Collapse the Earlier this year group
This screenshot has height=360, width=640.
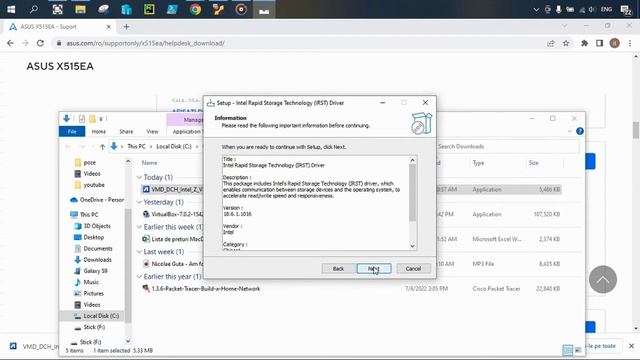tap(139, 277)
